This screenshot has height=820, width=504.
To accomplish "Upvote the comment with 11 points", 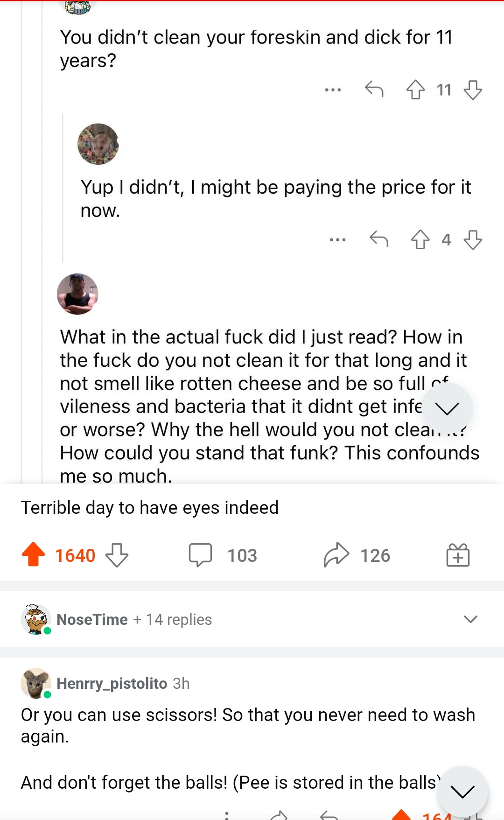I will [x=415, y=90].
